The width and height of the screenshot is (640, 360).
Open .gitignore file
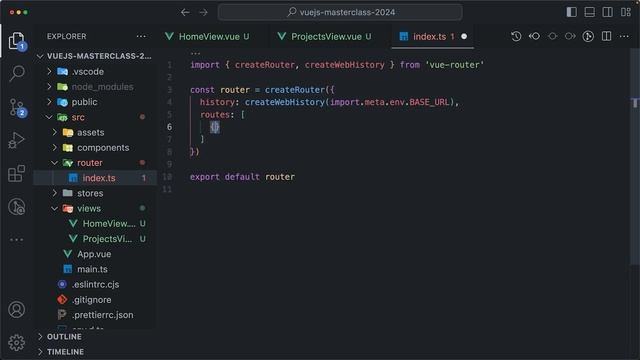[95, 300]
